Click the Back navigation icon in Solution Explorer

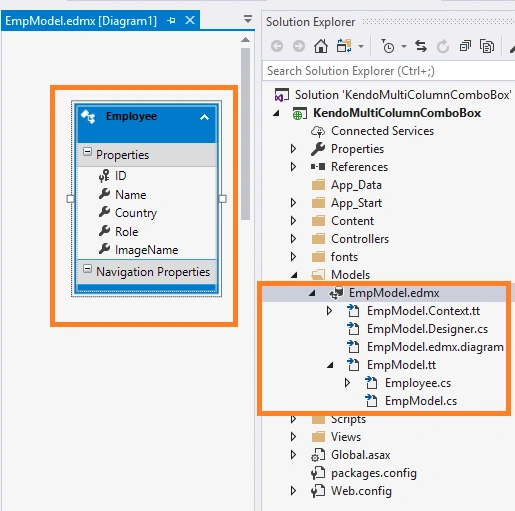277,46
